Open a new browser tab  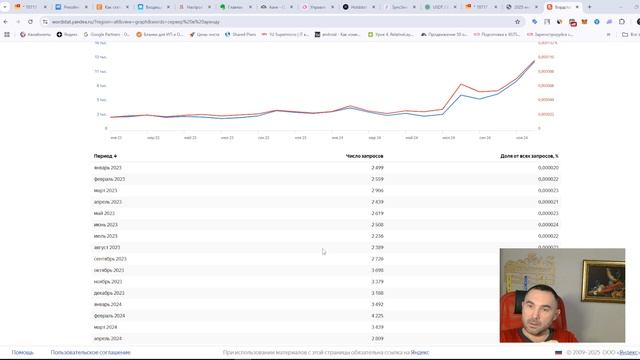point(589,7)
